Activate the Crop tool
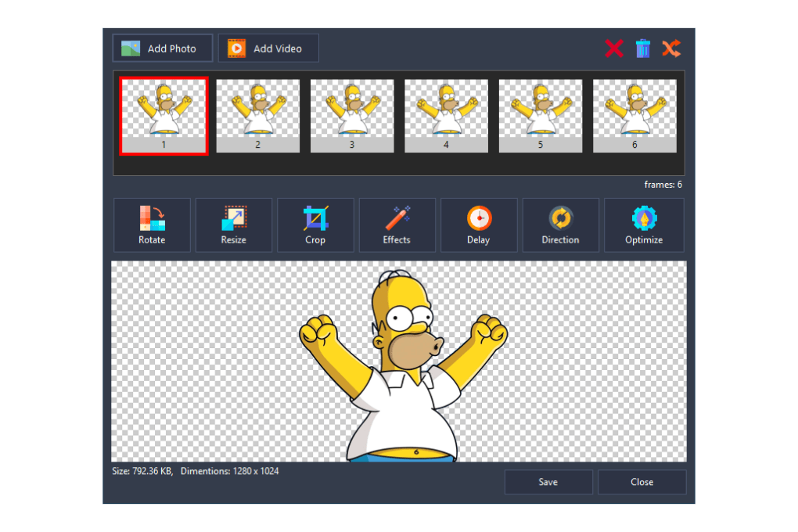This screenshot has width=798, height=532. (x=315, y=225)
